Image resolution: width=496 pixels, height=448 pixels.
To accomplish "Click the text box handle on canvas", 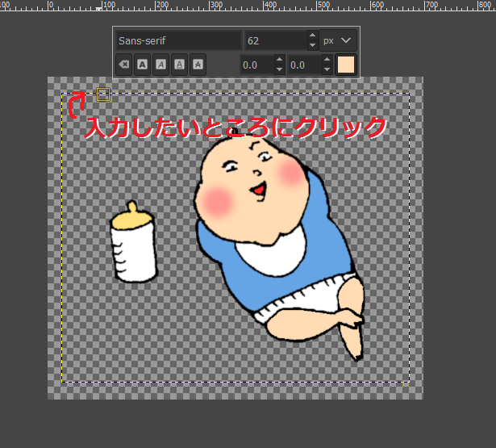I will 103,94.
